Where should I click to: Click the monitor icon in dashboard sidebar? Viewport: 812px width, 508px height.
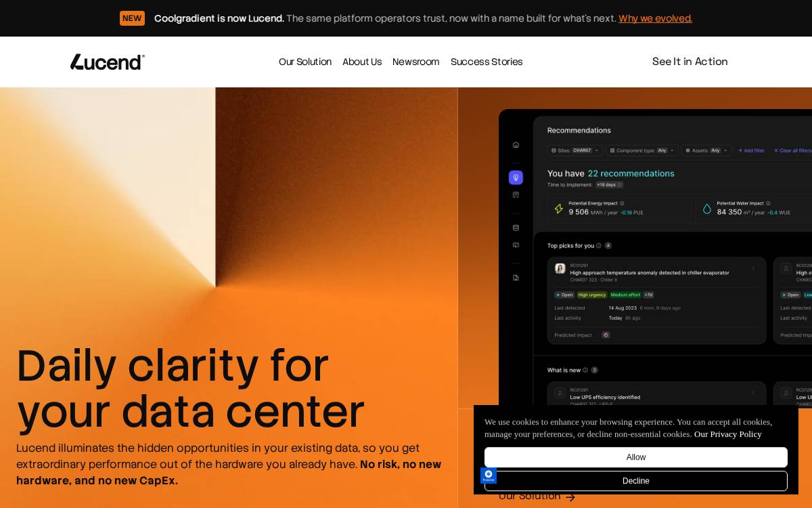(x=516, y=245)
